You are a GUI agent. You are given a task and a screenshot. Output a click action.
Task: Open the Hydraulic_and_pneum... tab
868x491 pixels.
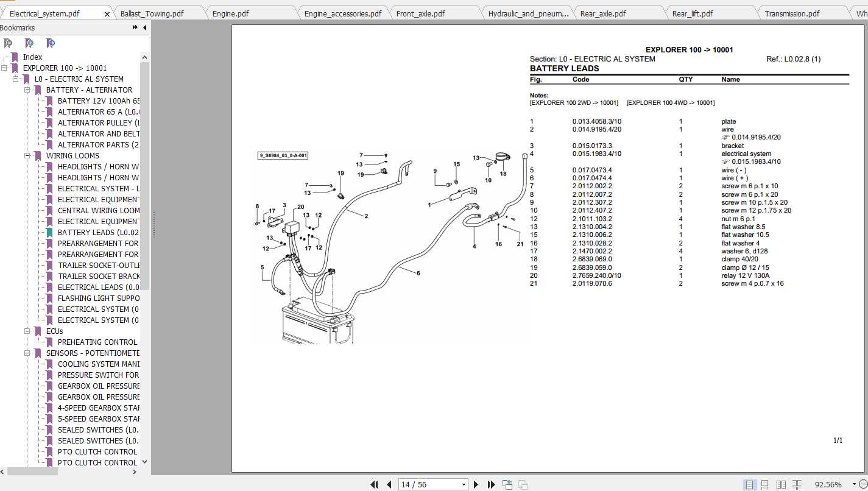[528, 13]
